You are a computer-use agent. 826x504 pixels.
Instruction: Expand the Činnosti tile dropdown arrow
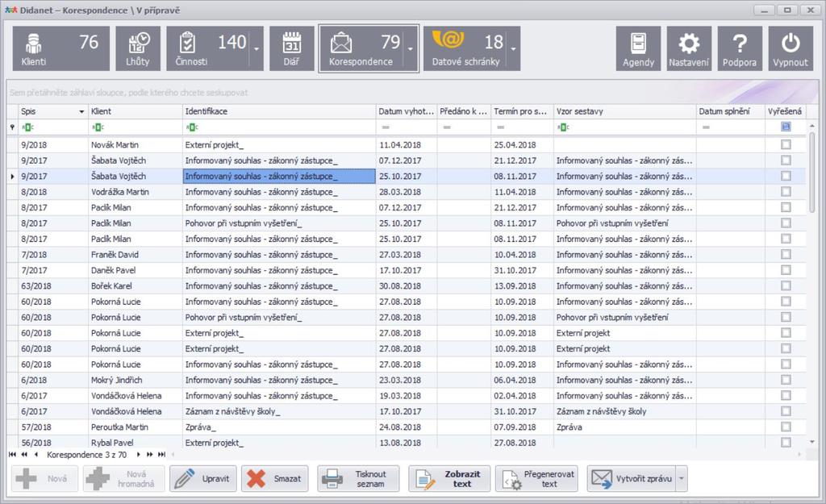(x=257, y=48)
